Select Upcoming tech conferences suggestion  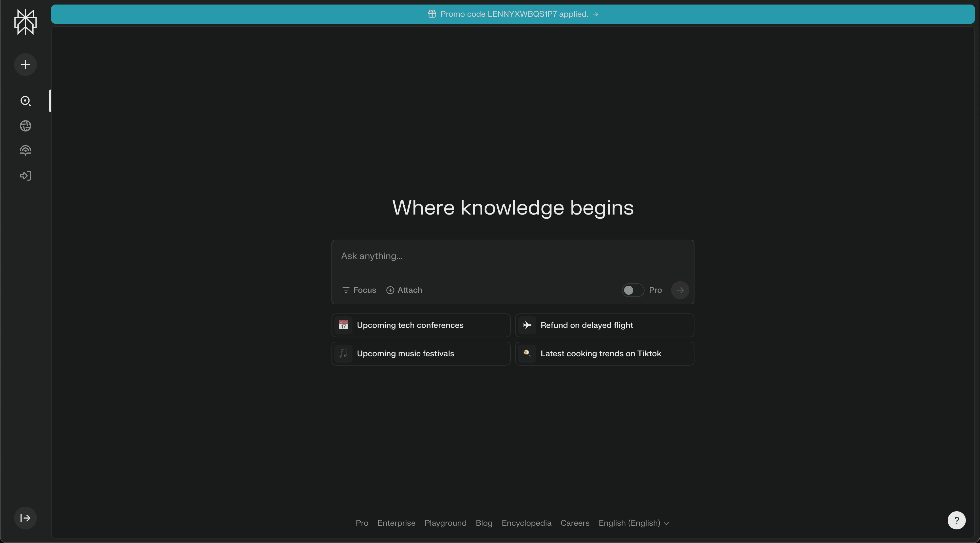(420, 325)
